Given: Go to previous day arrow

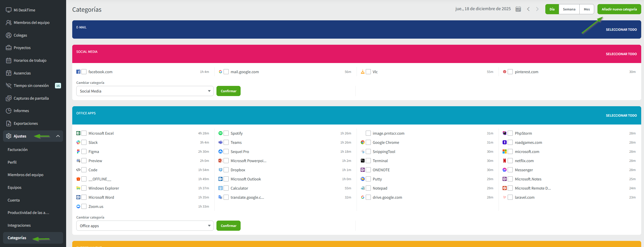Looking at the screenshot, I should pyautogui.click(x=528, y=9).
